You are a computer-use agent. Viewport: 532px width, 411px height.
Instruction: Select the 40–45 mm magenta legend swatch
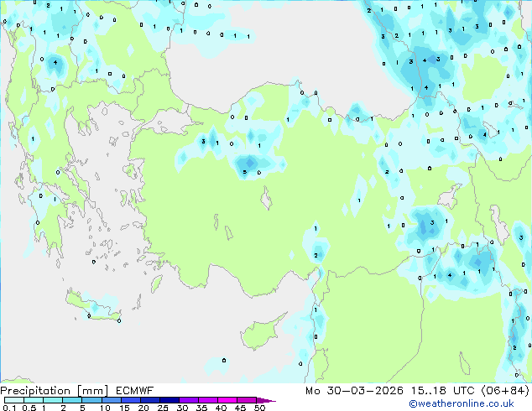(x=227, y=400)
